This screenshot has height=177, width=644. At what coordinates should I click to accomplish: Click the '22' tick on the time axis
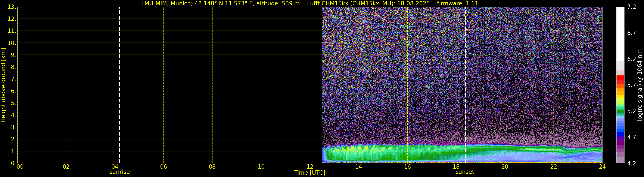tap(554, 167)
